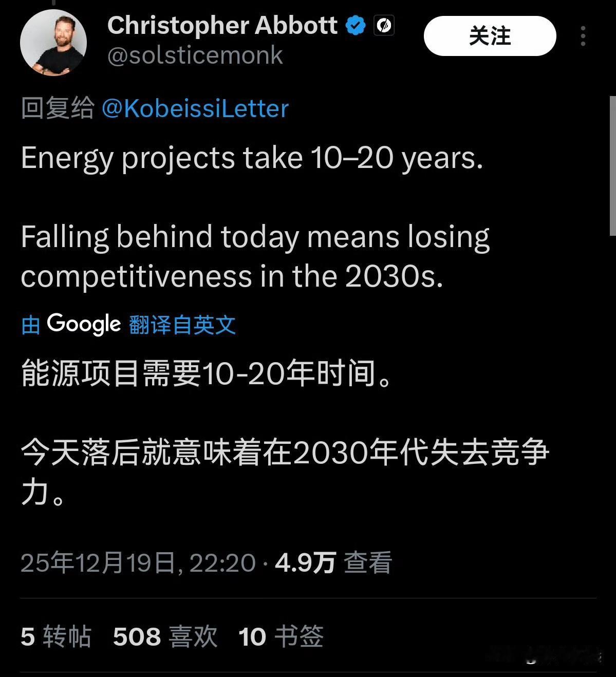Click the blue verified checkmark badge

click(x=355, y=25)
